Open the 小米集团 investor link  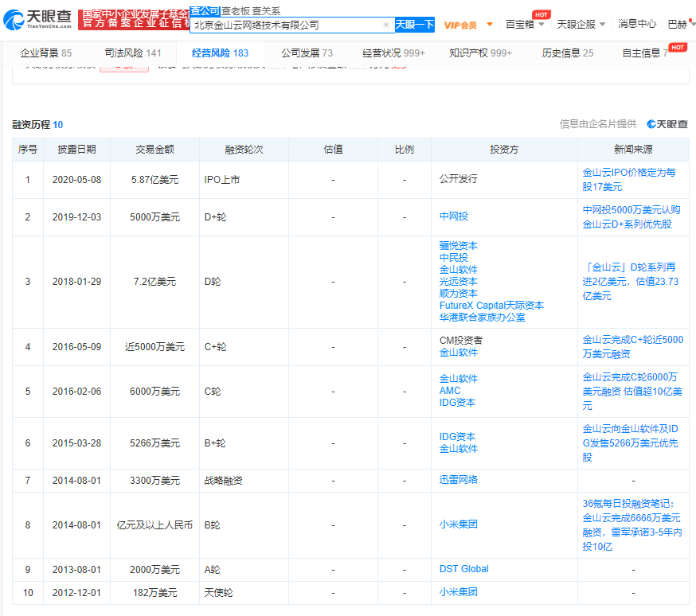pyautogui.click(x=458, y=524)
